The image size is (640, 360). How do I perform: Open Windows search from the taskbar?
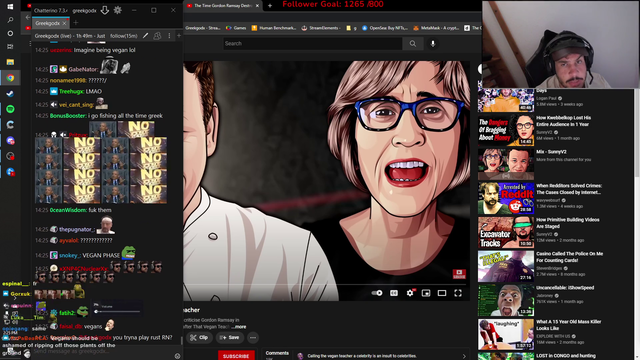pos(10,20)
